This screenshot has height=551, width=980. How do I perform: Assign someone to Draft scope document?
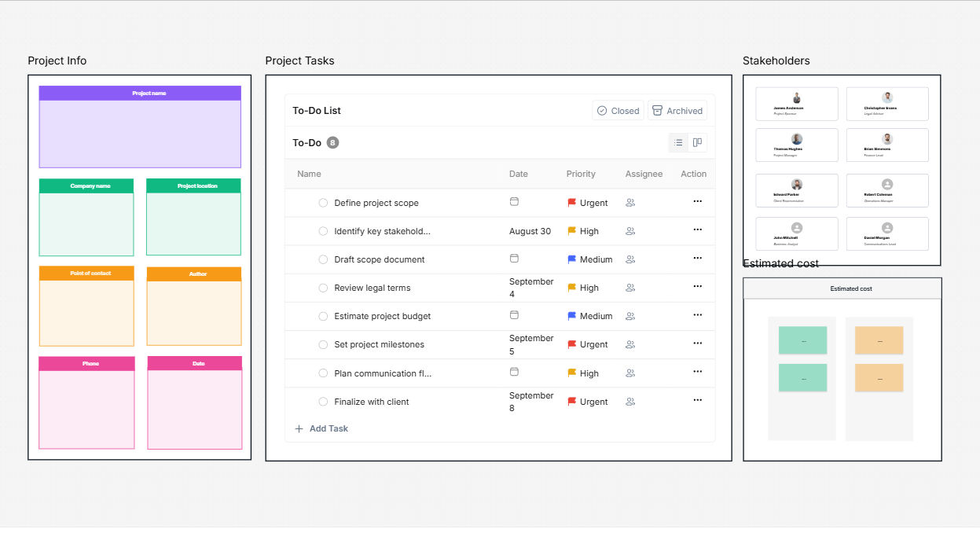tap(630, 259)
